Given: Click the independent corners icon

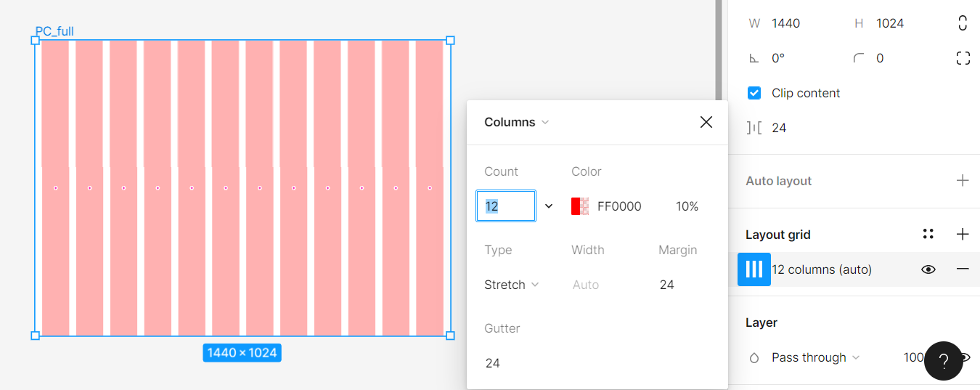Looking at the screenshot, I should coord(963,58).
